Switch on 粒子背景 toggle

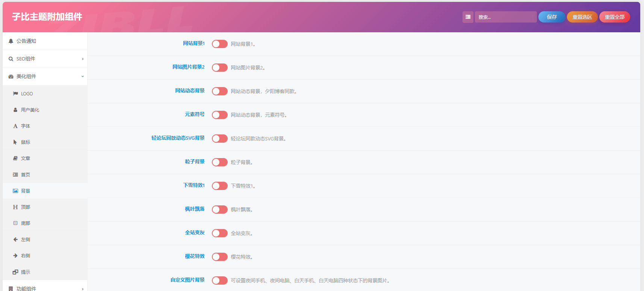220,162
